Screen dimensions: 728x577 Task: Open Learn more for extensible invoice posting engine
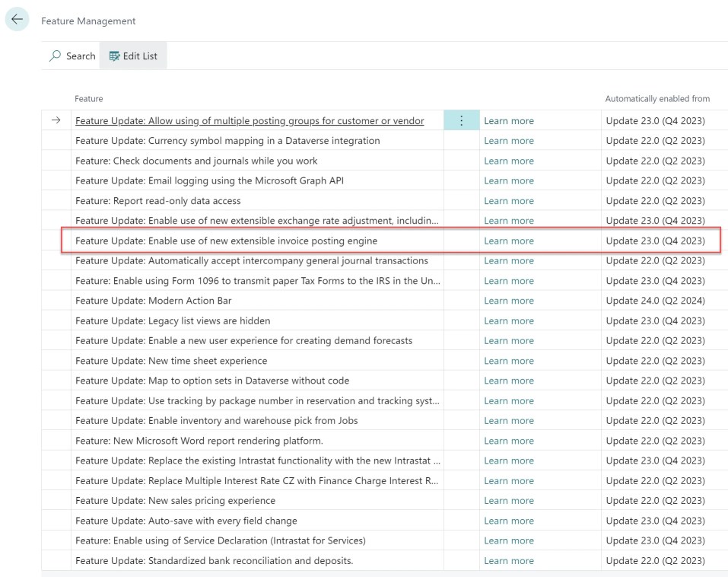pyautogui.click(x=509, y=241)
